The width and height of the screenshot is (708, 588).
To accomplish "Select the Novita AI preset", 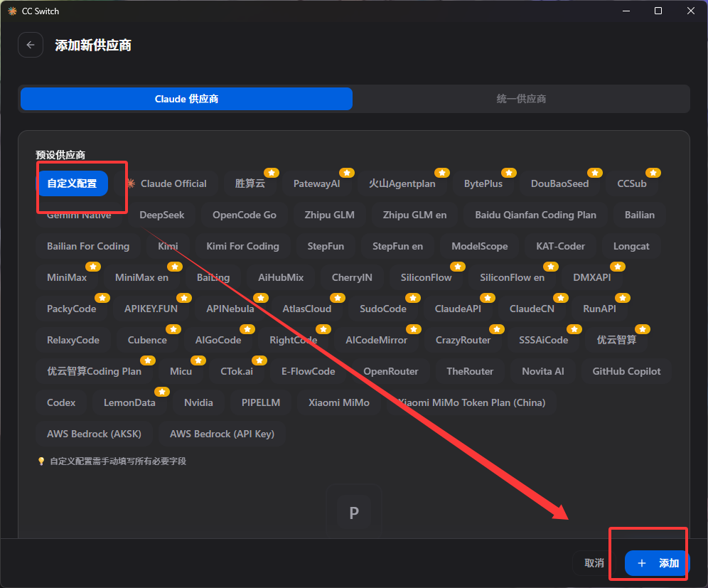I will click(543, 371).
